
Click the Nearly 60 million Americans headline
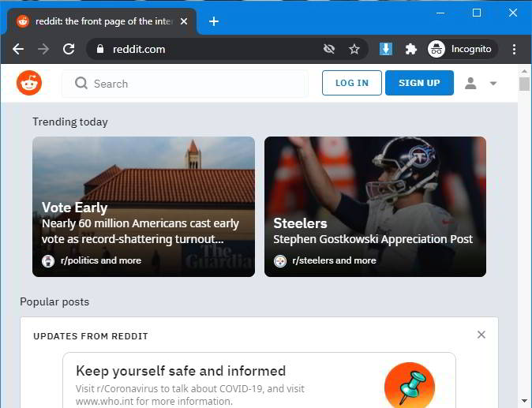140,231
